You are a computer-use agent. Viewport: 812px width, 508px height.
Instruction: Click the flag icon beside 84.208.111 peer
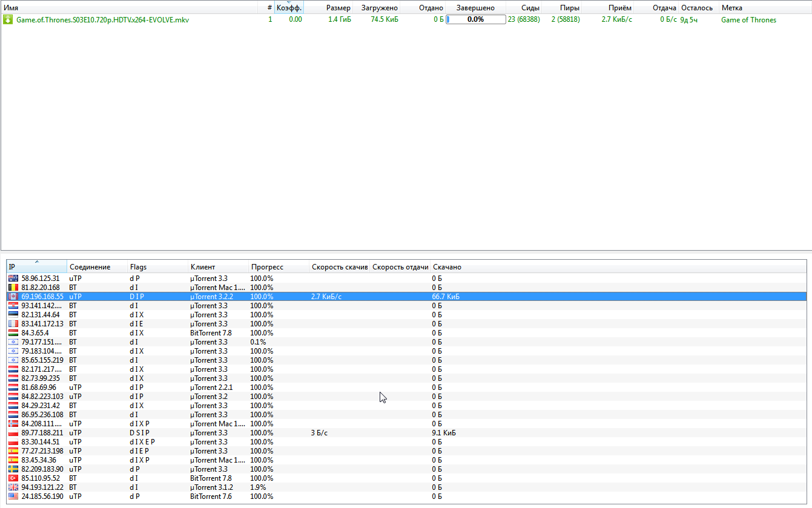[x=13, y=424]
